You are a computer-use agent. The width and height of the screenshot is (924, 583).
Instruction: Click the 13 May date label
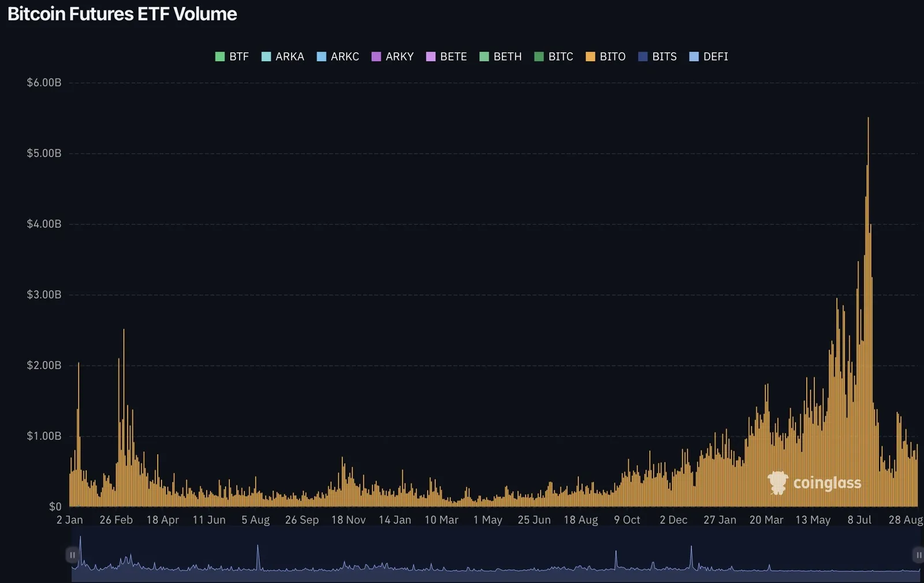pos(813,520)
